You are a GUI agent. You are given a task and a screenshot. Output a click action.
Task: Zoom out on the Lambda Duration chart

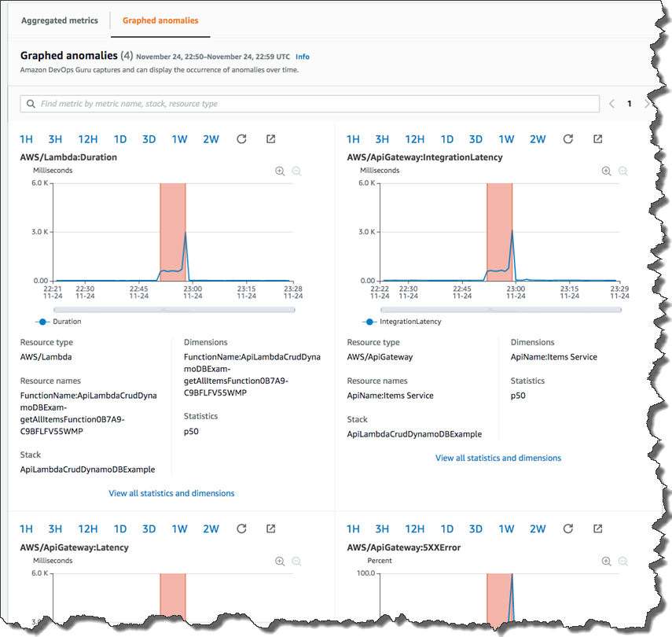click(x=296, y=171)
